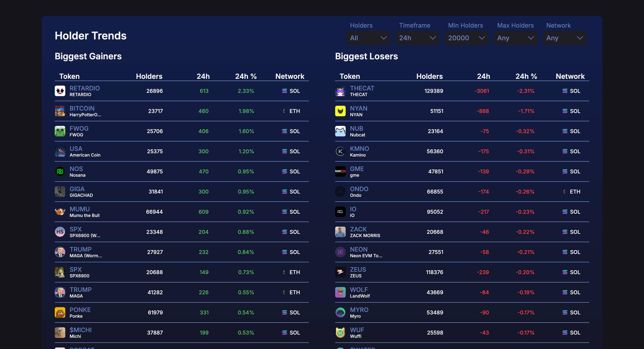
Task: Click the NYAN yellow cat icon
Action: coord(340,111)
